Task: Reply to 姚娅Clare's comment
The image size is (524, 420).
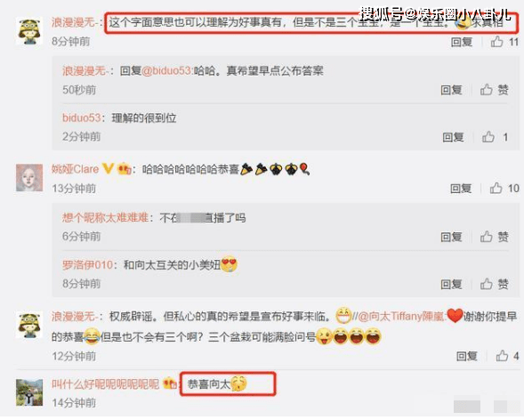Action: (x=461, y=189)
